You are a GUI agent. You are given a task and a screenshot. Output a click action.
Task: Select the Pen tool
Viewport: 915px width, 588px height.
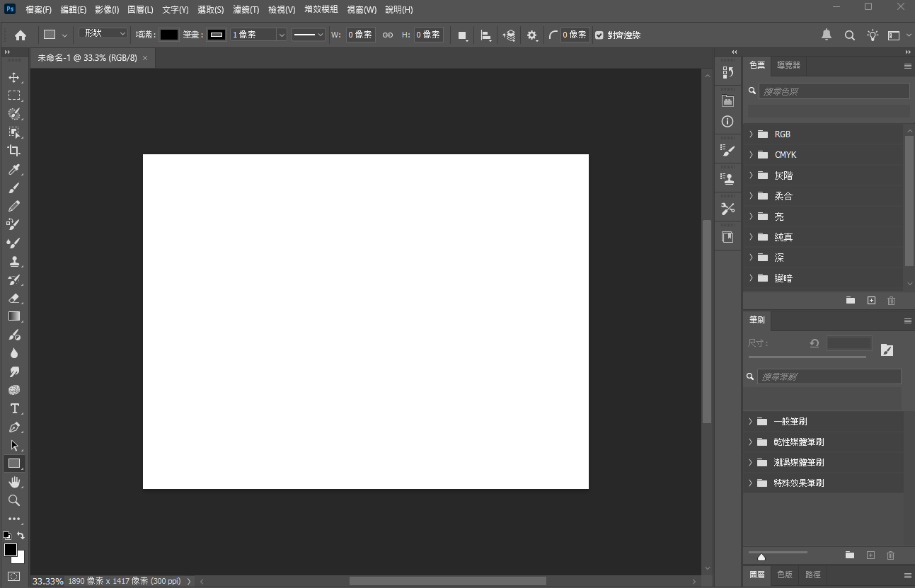pyautogui.click(x=13, y=427)
